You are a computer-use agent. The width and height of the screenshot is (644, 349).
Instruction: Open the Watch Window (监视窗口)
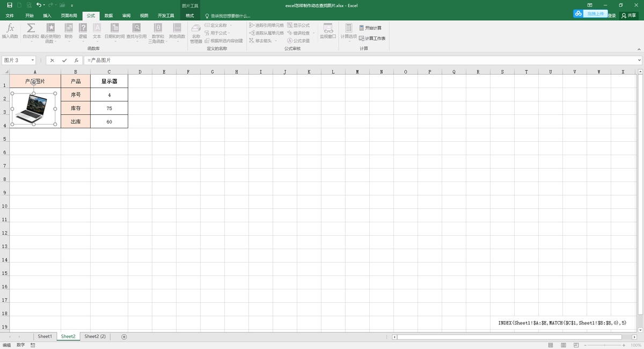tap(328, 31)
